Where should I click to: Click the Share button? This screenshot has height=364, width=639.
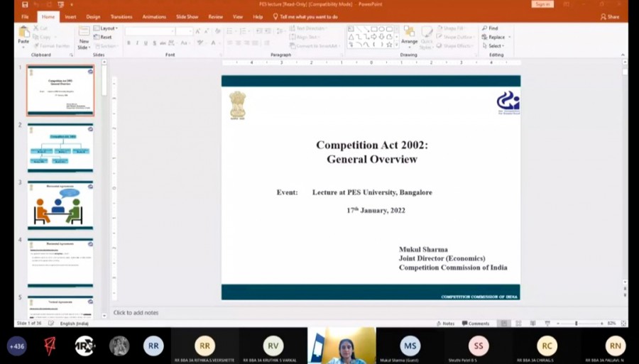tap(609, 16)
